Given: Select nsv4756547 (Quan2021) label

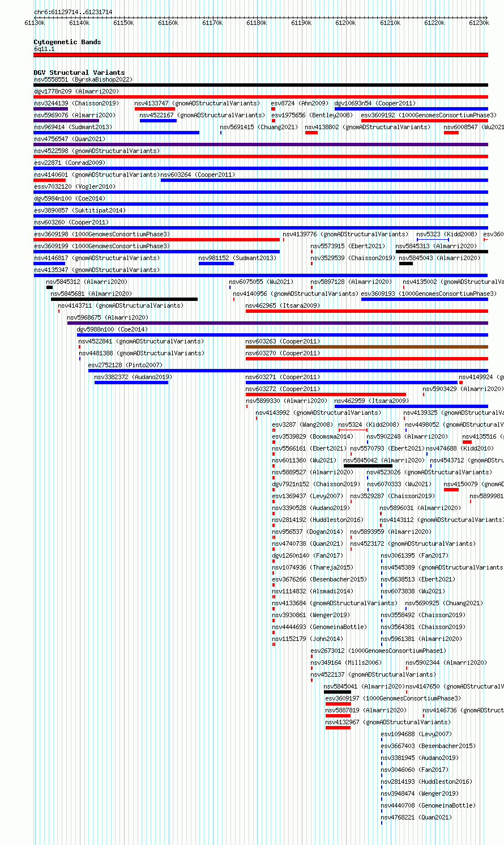Looking at the screenshot, I should [70, 139].
